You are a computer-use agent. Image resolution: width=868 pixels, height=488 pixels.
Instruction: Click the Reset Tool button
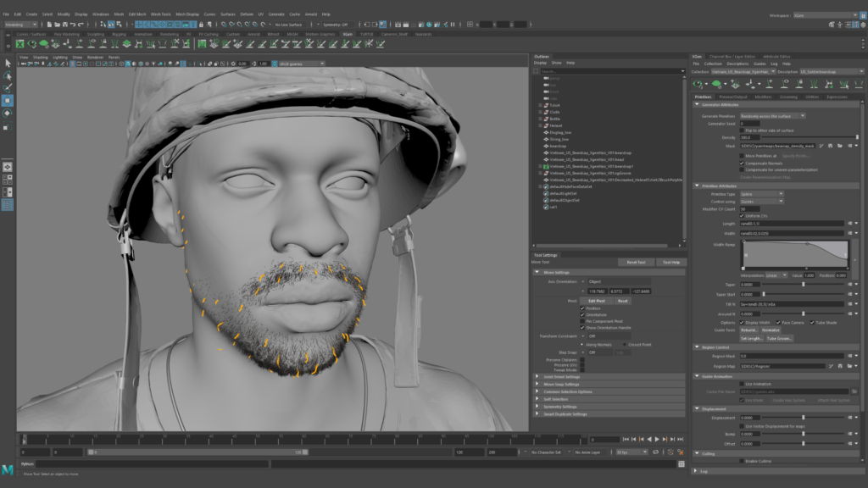pyautogui.click(x=636, y=263)
